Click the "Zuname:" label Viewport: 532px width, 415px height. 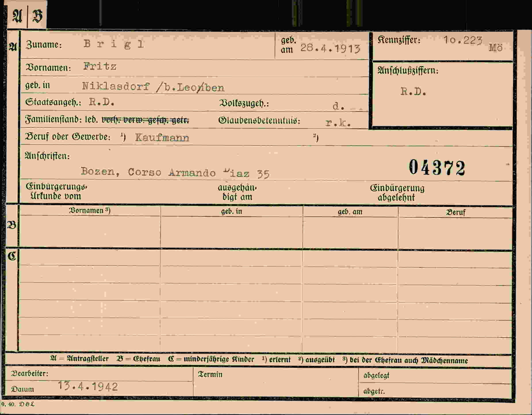[x=44, y=45]
